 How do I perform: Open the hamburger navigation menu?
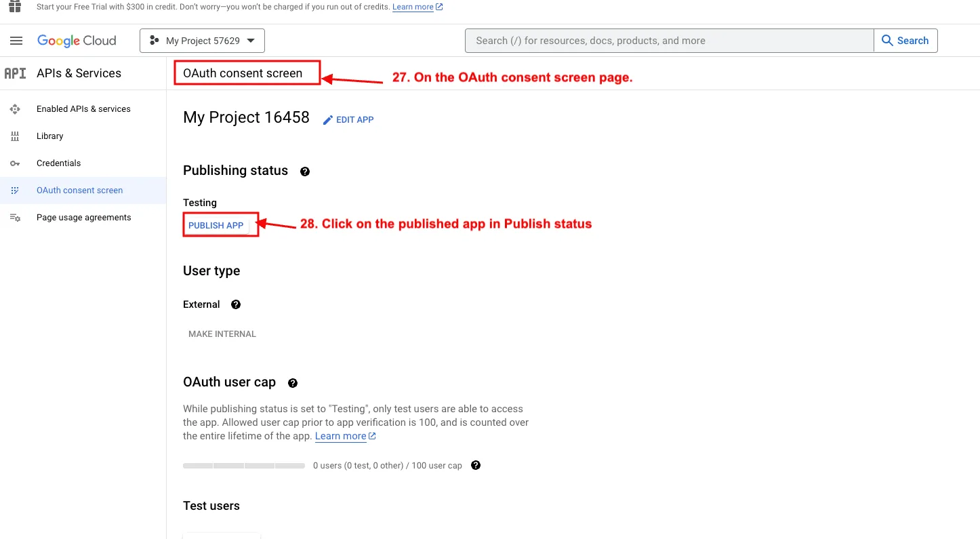[x=16, y=41]
